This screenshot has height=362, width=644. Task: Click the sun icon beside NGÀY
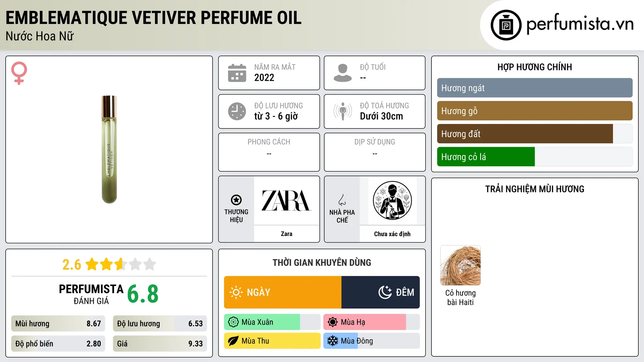point(236,292)
